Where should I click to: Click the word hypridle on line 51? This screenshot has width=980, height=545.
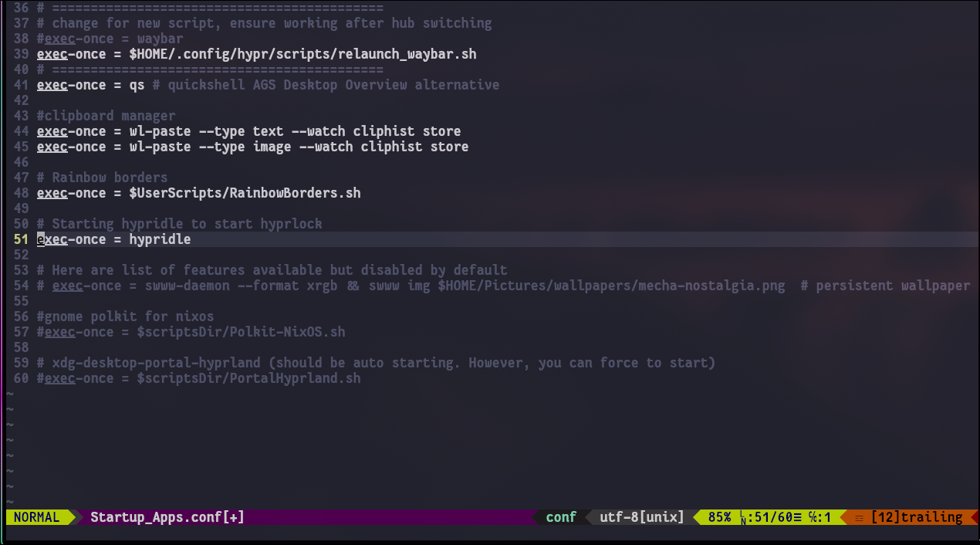[160, 239]
